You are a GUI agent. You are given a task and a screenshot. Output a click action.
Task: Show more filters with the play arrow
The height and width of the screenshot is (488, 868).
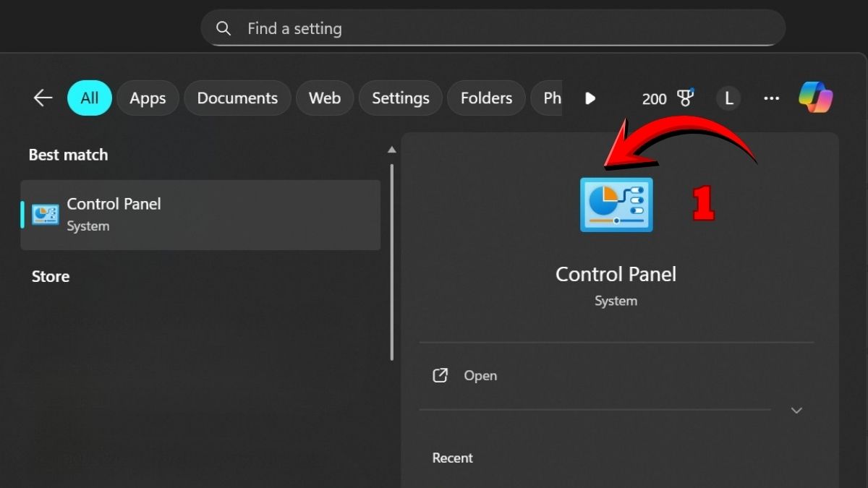click(590, 98)
